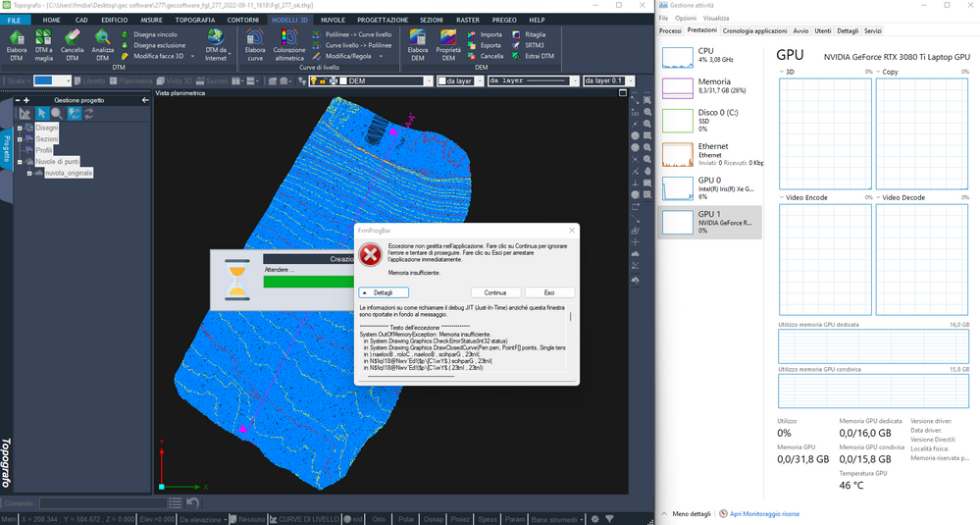Image resolution: width=980 pixels, height=525 pixels.
Task: Open the Analizza DTM tool
Action: point(103,43)
